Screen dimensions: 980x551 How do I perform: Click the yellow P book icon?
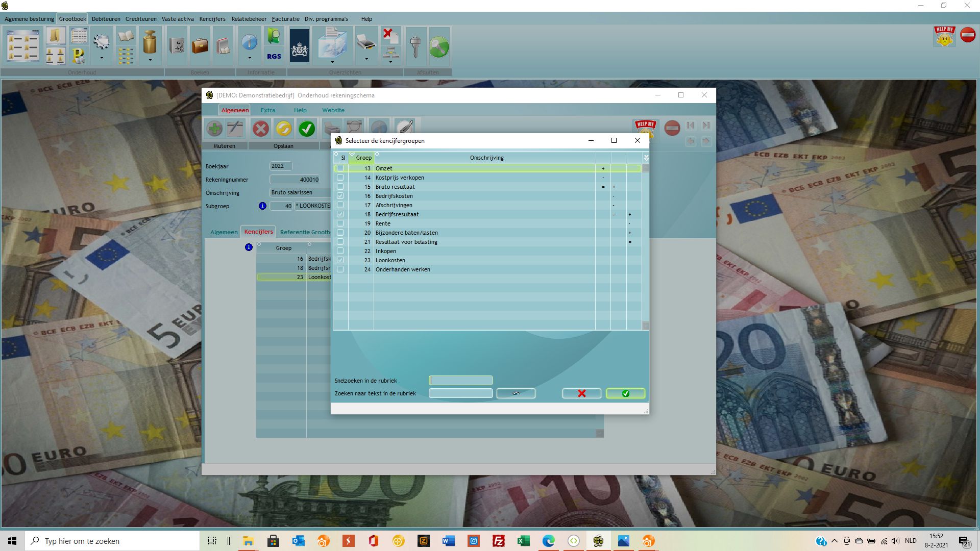click(79, 55)
